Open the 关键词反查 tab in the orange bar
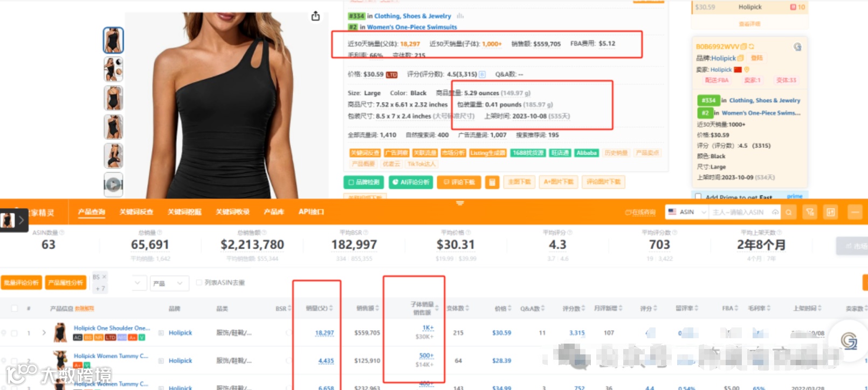868x390 pixels. click(x=136, y=212)
